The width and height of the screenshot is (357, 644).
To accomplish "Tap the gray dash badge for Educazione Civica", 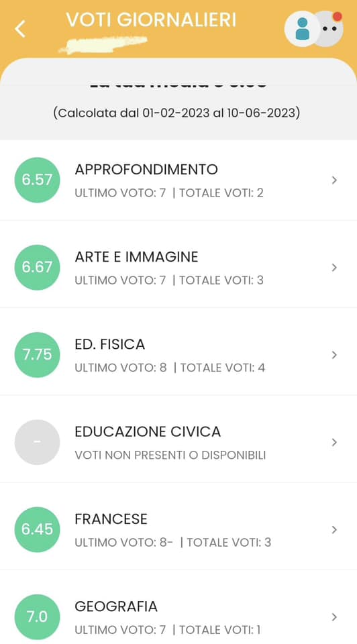I will (x=37, y=442).
